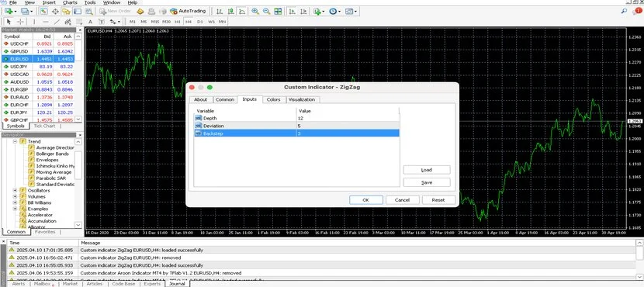The height and width of the screenshot is (287, 644).
Task: Switch to the Visualization tab
Action: 302,100
